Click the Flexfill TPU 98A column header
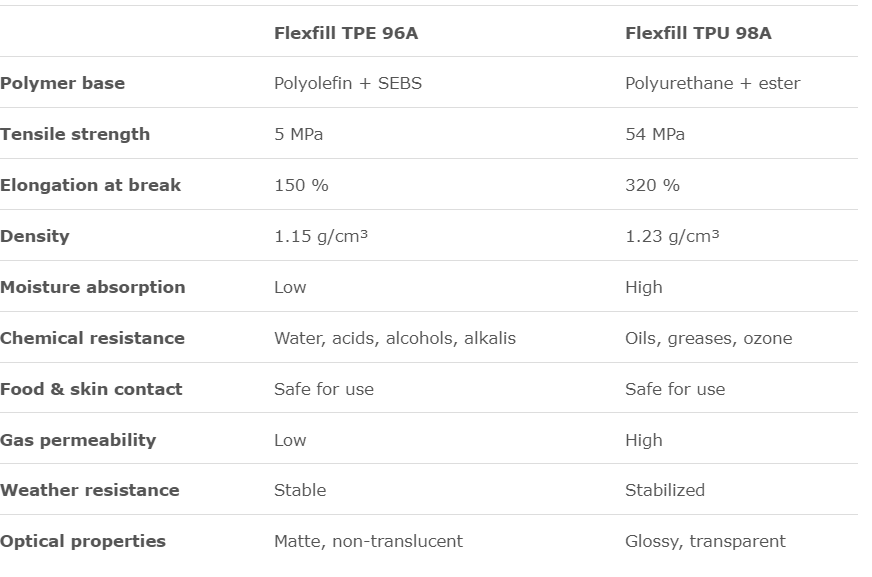The width and height of the screenshot is (872, 577). click(x=698, y=33)
